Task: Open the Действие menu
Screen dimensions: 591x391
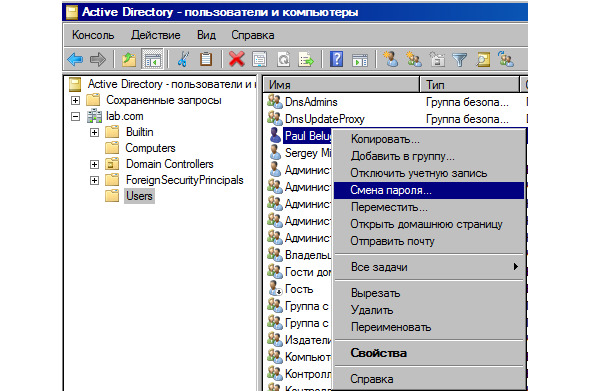Action: pyautogui.click(x=156, y=35)
